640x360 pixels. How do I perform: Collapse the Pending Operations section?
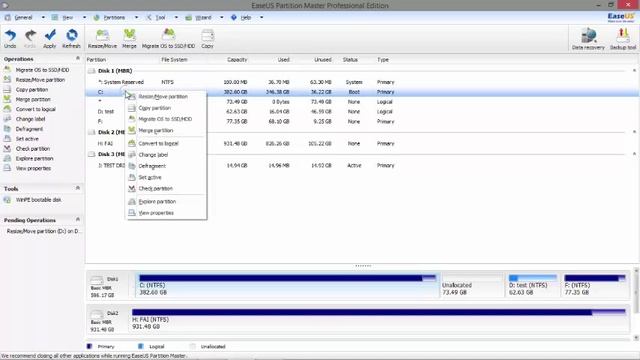click(78, 220)
